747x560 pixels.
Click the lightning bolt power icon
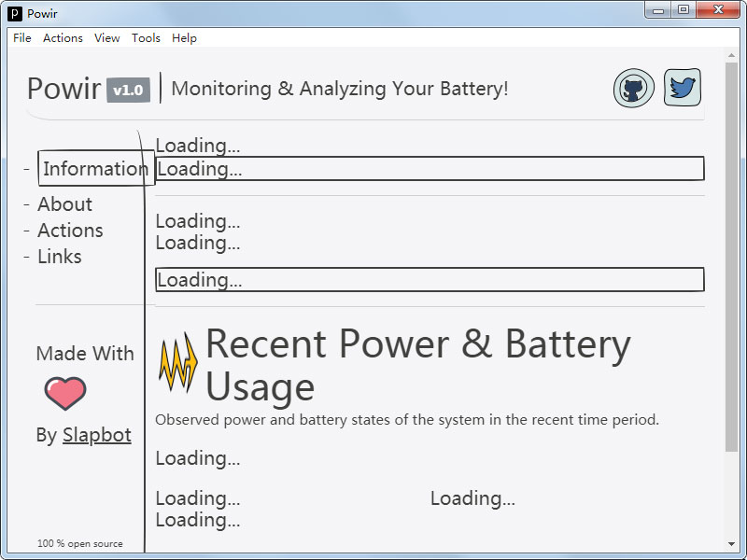tap(177, 363)
